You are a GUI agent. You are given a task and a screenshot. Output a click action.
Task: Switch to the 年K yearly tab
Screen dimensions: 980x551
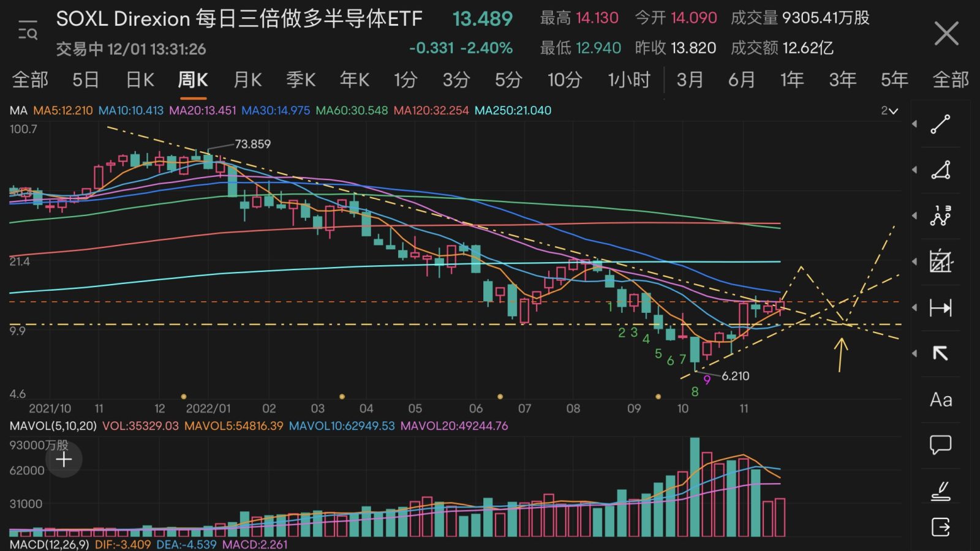(x=355, y=80)
